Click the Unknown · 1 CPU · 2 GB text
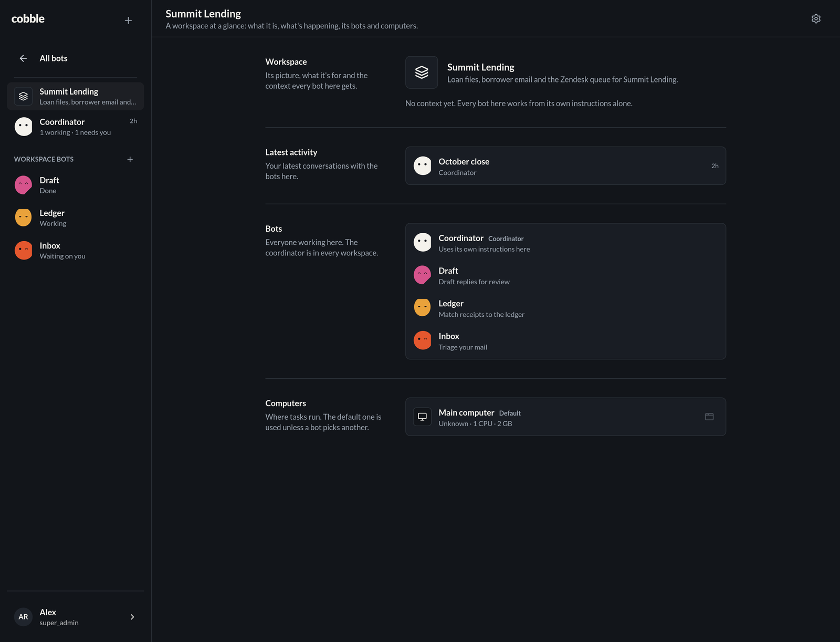The width and height of the screenshot is (840, 642). pyautogui.click(x=475, y=423)
